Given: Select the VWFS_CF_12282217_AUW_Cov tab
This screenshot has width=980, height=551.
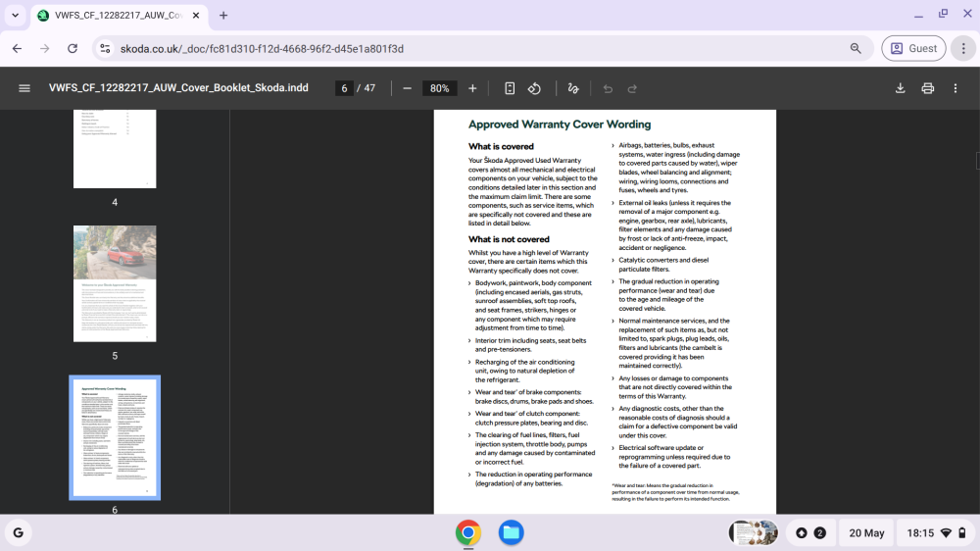Looking at the screenshot, I should [119, 15].
